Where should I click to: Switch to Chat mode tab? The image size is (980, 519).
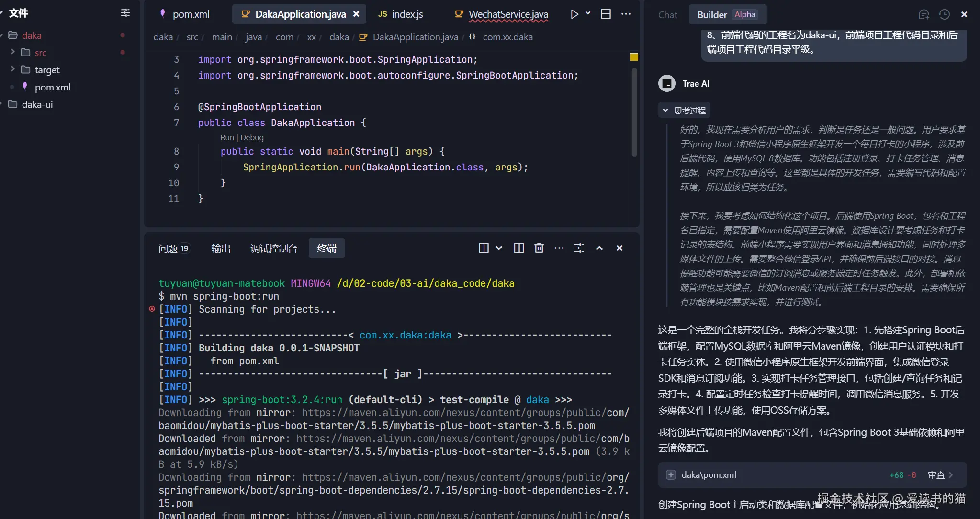667,15
